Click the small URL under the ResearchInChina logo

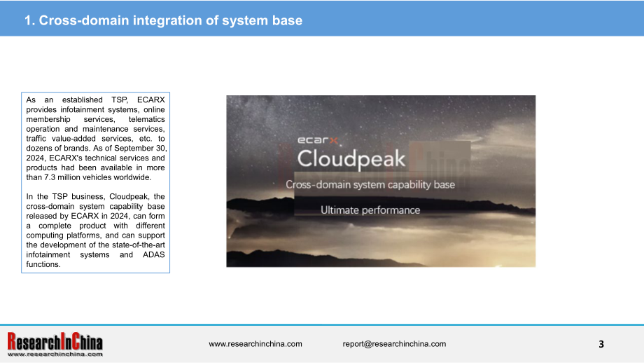pyautogui.click(x=55, y=354)
